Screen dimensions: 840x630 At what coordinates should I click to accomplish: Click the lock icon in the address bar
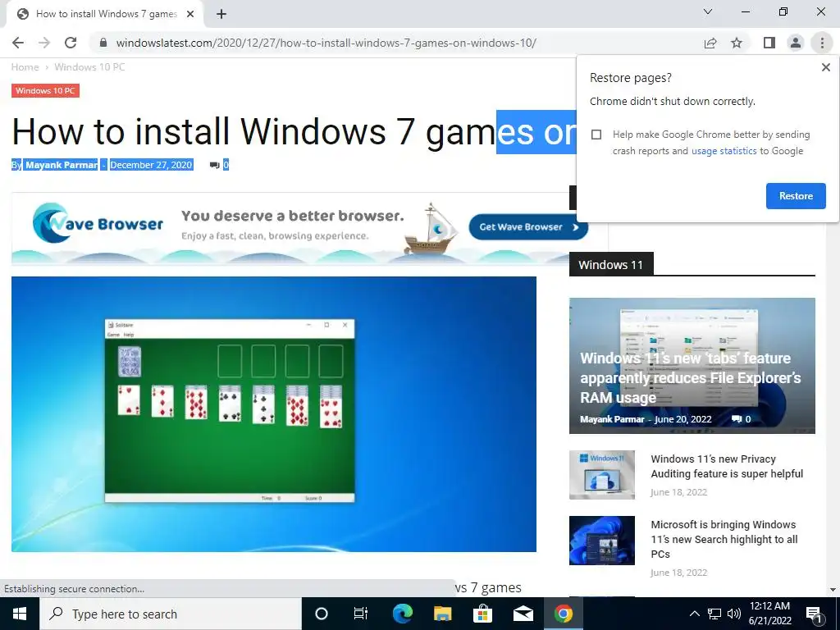pyautogui.click(x=103, y=43)
